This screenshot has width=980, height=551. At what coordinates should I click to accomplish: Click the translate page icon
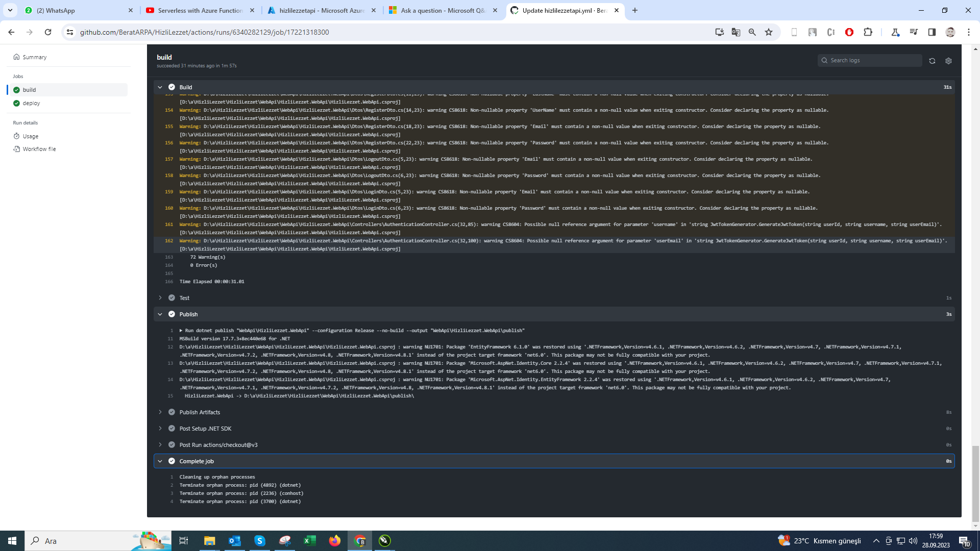click(x=736, y=32)
